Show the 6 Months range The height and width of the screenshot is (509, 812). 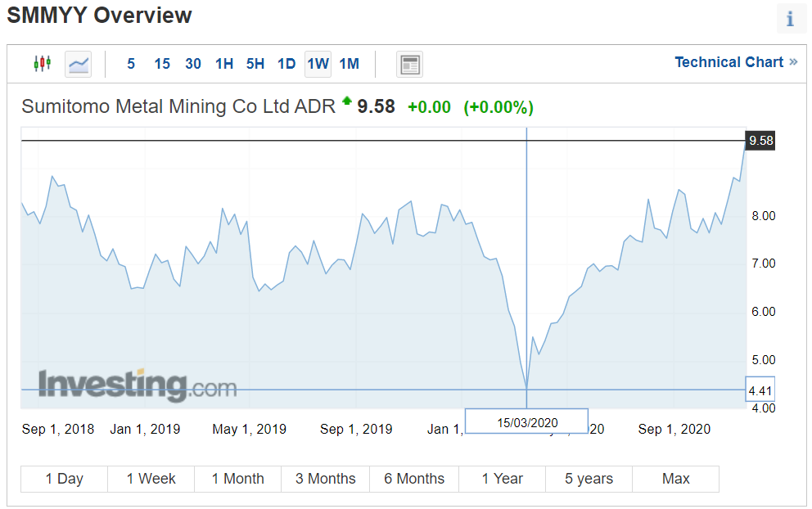[x=414, y=479]
